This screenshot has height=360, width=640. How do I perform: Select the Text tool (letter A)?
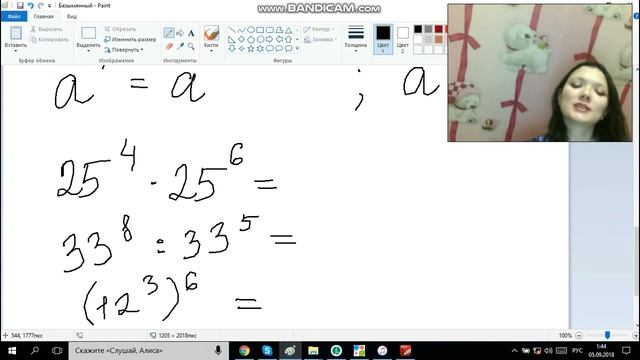(x=191, y=33)
